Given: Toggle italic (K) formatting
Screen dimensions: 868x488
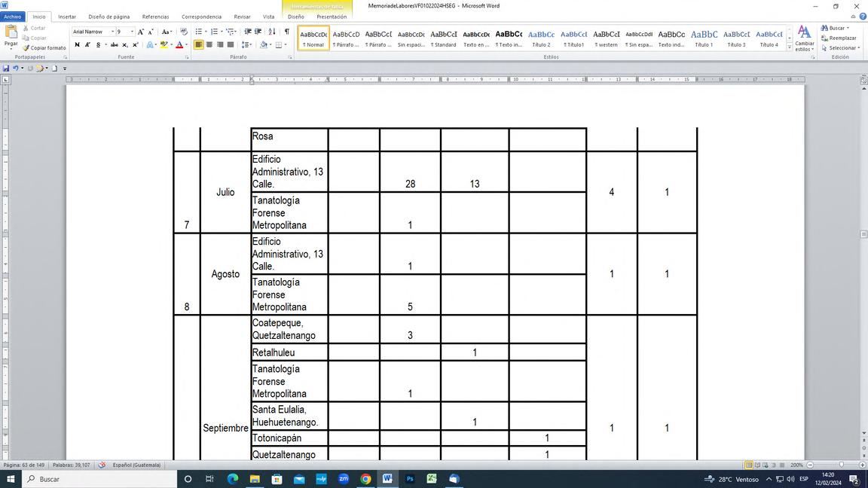Looking at the screenshot, I should (x=87, y=45).
